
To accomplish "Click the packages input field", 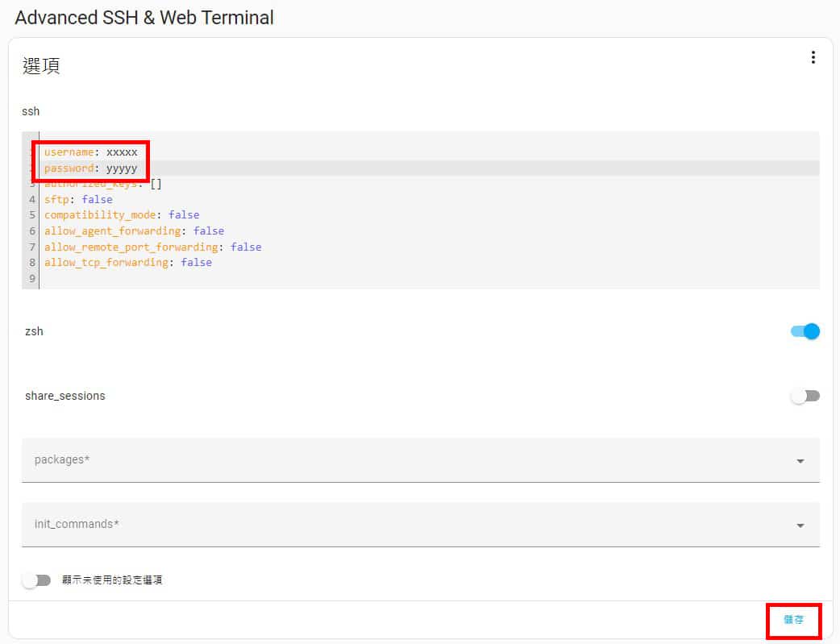I will pyautogui.click(x=403, y=460).
